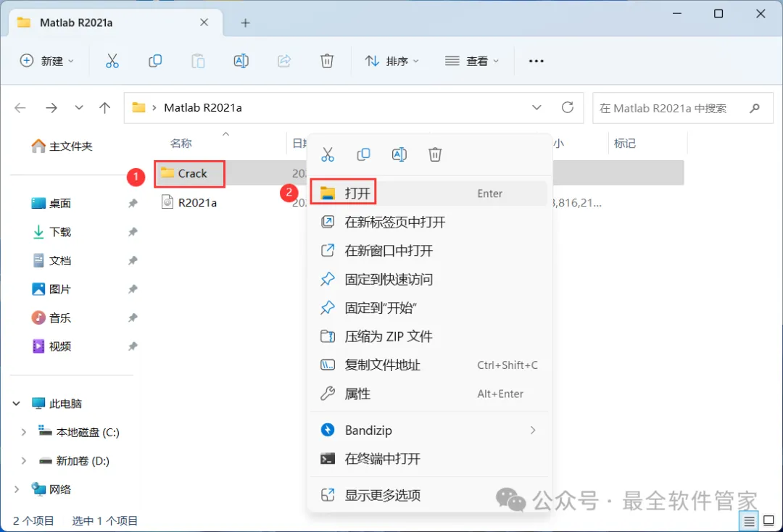
Task: Click the Cut icon in the toolbar
Action: click(112, 61)
